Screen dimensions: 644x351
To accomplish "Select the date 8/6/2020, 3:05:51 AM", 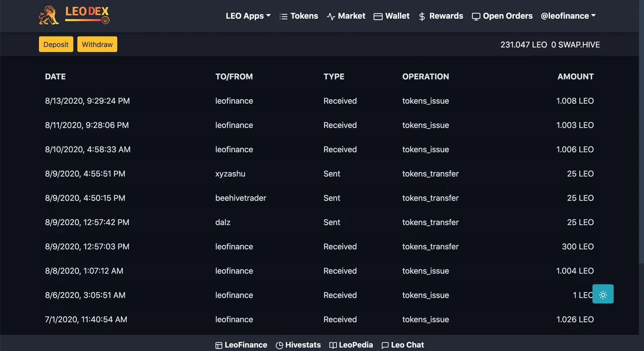I will click(x=85, y=295).
